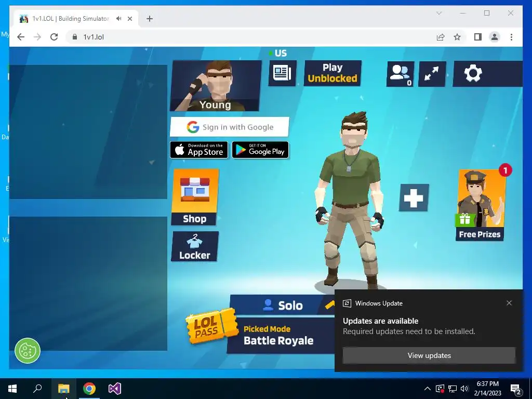
Task: Open network status tray icon
Action: click(453, 389)
